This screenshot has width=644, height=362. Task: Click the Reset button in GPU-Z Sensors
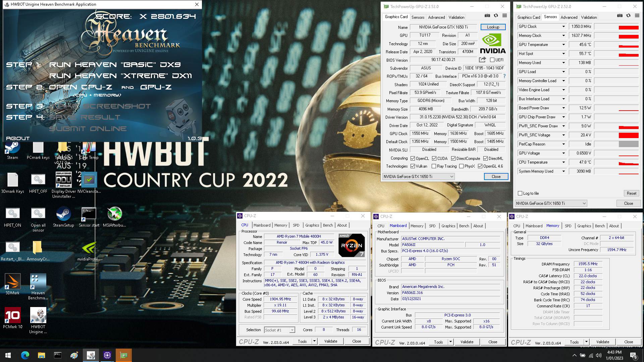coord(631,193)
